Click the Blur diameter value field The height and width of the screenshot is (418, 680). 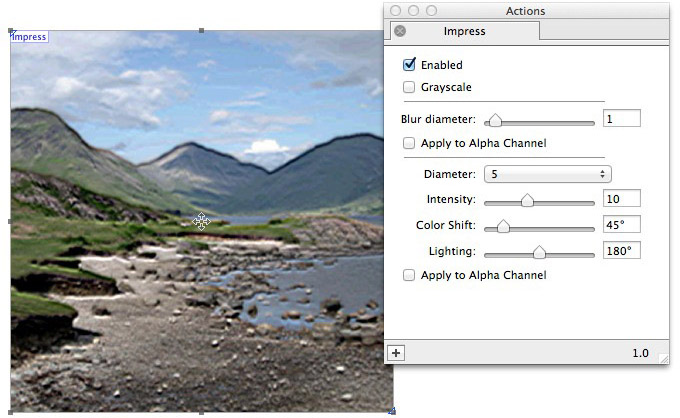point(621,118)
